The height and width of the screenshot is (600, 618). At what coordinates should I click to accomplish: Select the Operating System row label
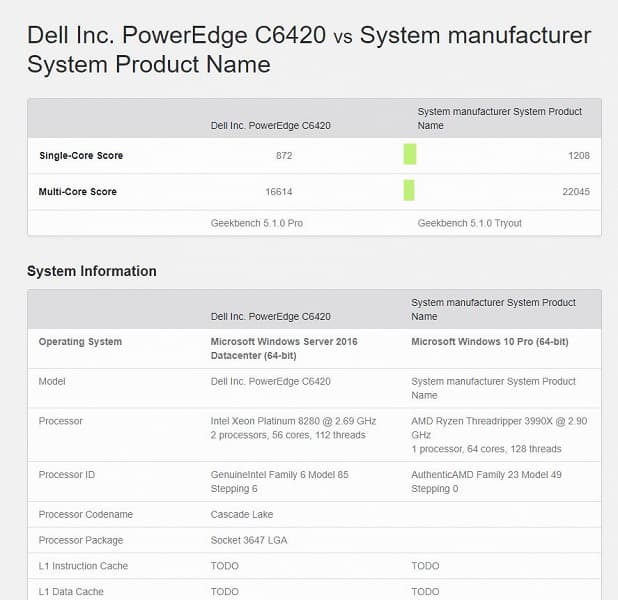click(x=80, y=342)
